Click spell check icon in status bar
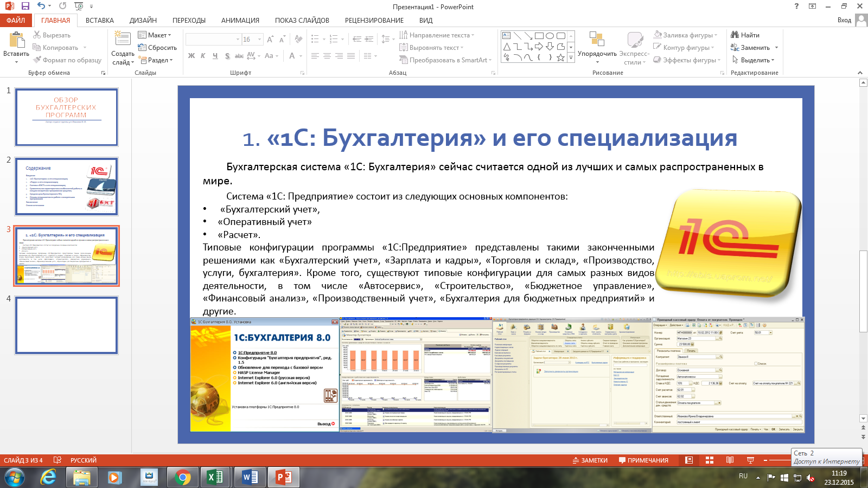This screenshot has height=488, width=868. pos(58,460)
